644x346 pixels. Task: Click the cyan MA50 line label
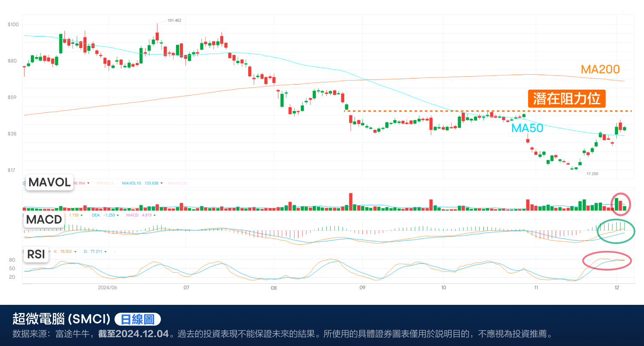point(527,128)
